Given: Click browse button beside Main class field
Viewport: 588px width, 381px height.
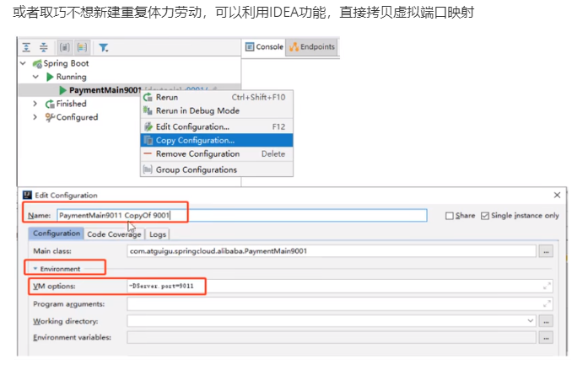Looking at the screenshot, I should tap(546, 251).
